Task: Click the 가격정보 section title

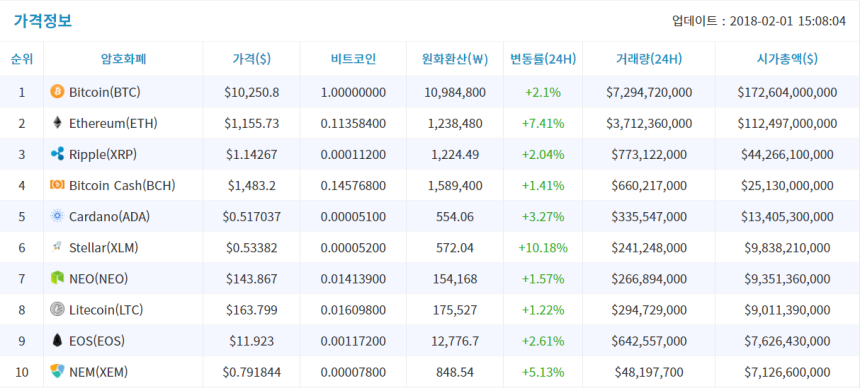Action: [x=43, y=21]
